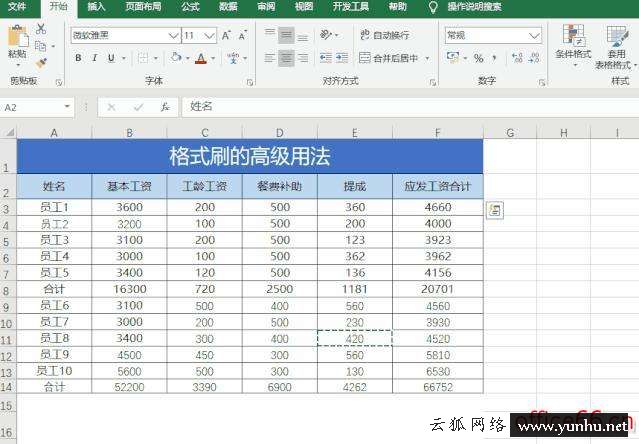Increase font size with the larger A icon

226,35
